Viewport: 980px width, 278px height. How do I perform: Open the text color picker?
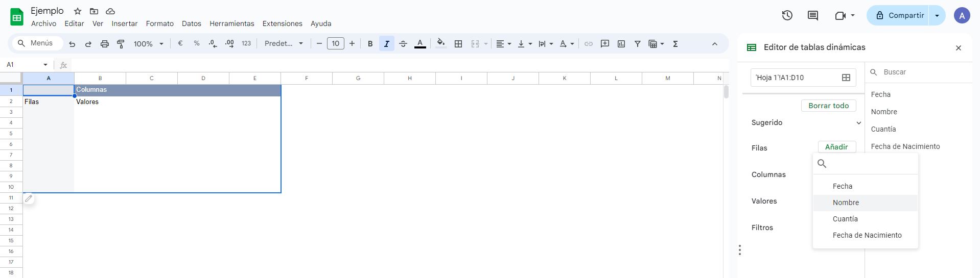click(420, 43)
